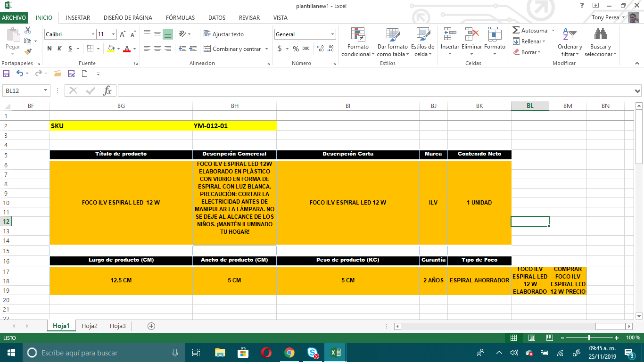
Task: Open the FÓRMULAS ribbon tab
Action: click(180, 18)
